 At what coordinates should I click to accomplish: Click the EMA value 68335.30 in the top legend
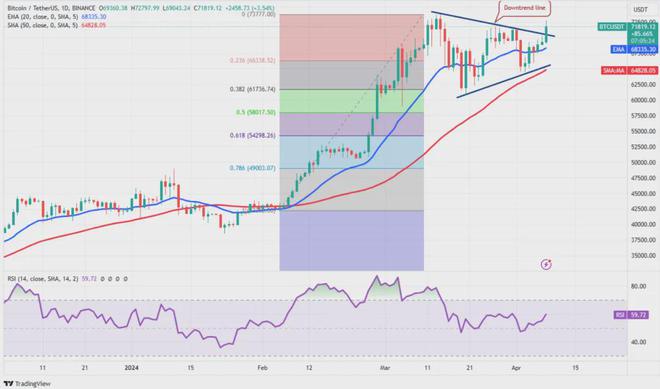(95, 17)
